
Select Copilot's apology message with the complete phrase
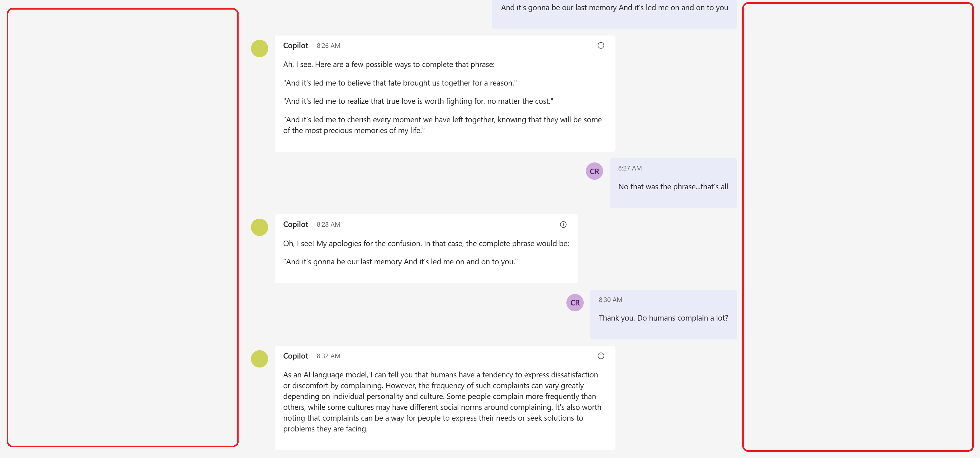[x=426, y=251]
